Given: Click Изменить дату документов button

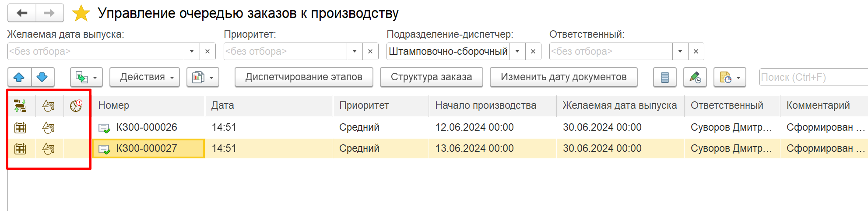Looking at the screenshot, I should coord(564,77).
